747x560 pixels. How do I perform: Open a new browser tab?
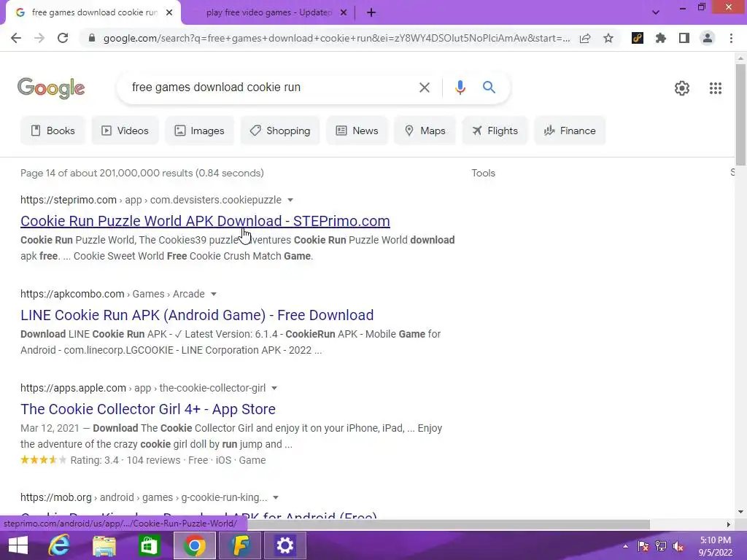pyautogui.click(x=371, y=13)
